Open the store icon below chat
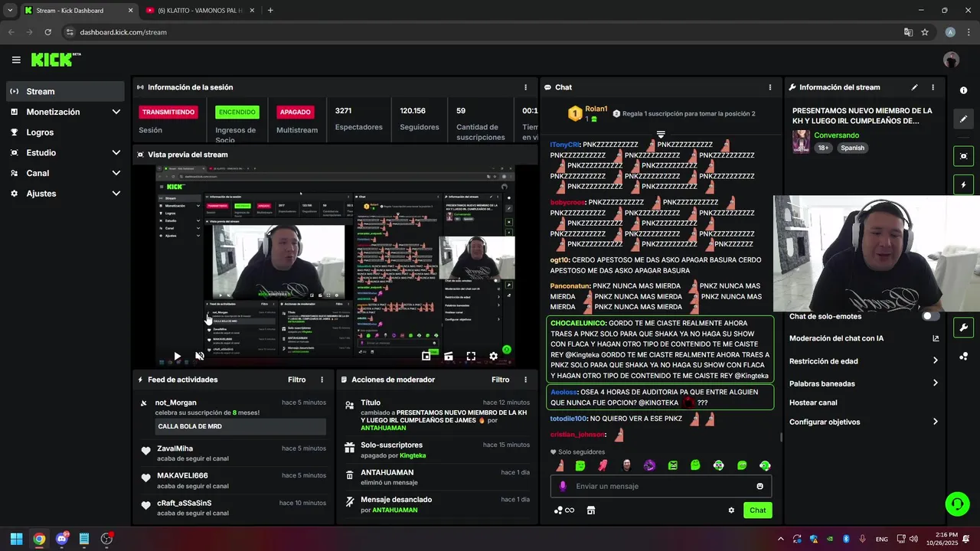The image size is (980, 551). click(590, 510)
